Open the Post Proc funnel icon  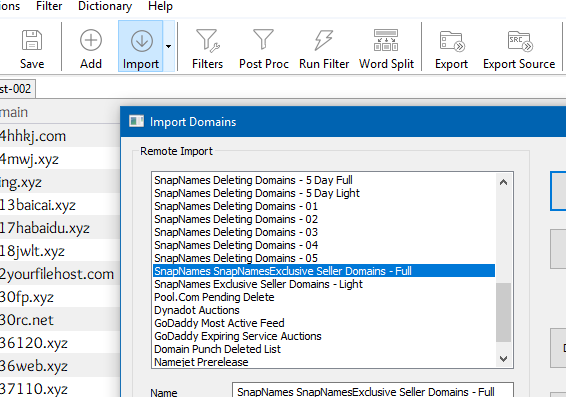(x=263, y=39)
